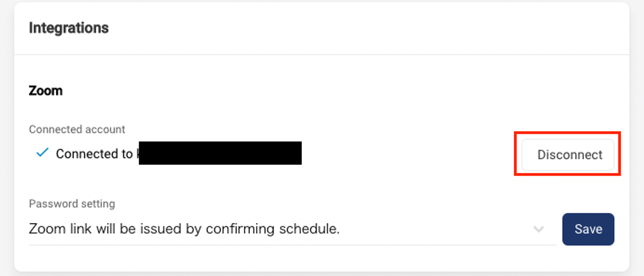
Task: Click the 'Password setting' label
Action: [72, 204]
